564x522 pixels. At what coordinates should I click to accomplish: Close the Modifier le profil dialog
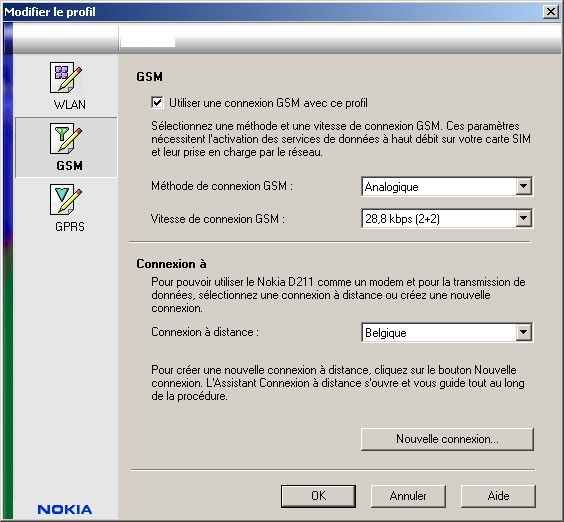point(551,12)
